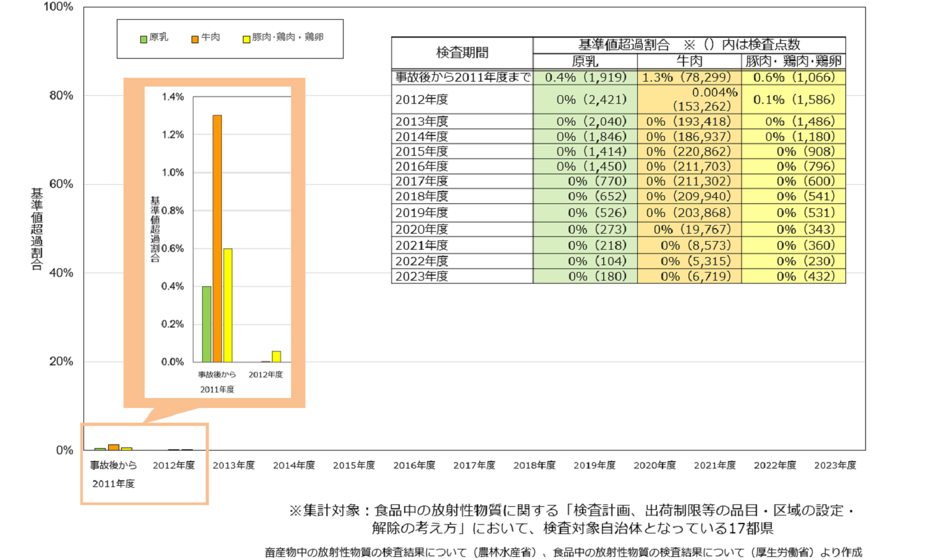Click the small yellow 2012年度 bar in inset
927x560 pixels.
click(x=276, y=357)
